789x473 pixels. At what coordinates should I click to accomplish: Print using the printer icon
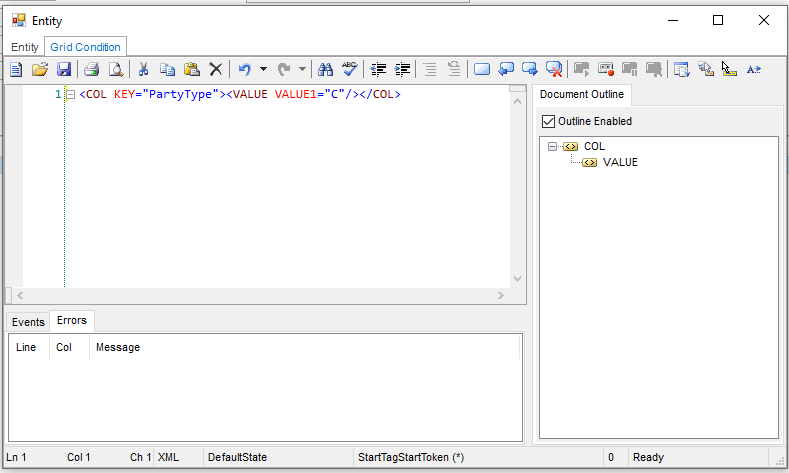pyautogui.click(x=92, y=69)
